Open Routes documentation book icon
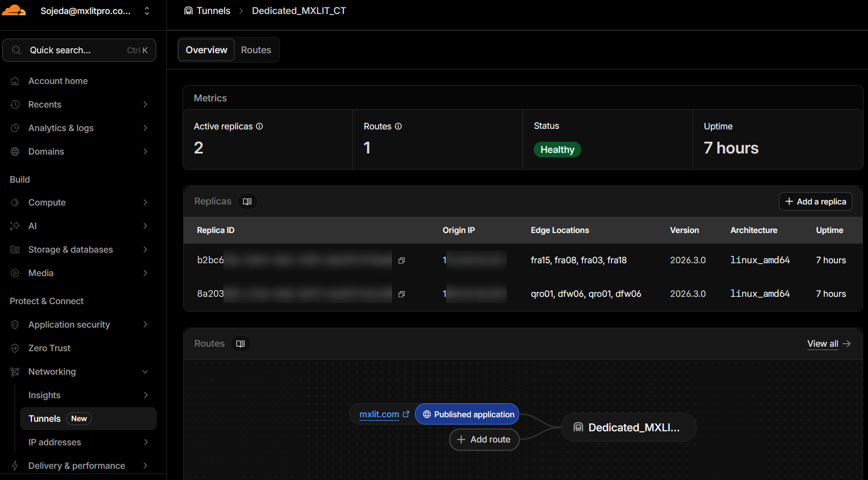Image resolution: width=868 pixels, height=480 pixels. pos(240,344)
